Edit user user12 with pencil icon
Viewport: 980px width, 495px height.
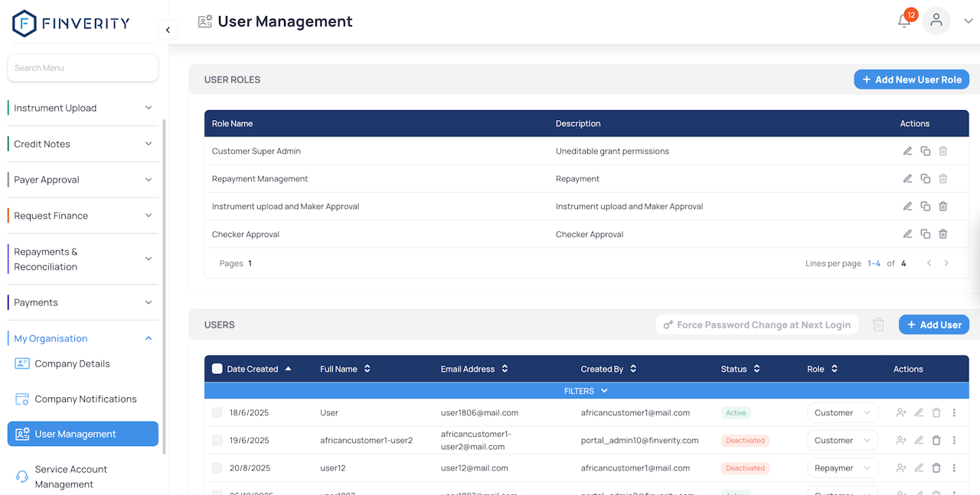coord(919,468)
